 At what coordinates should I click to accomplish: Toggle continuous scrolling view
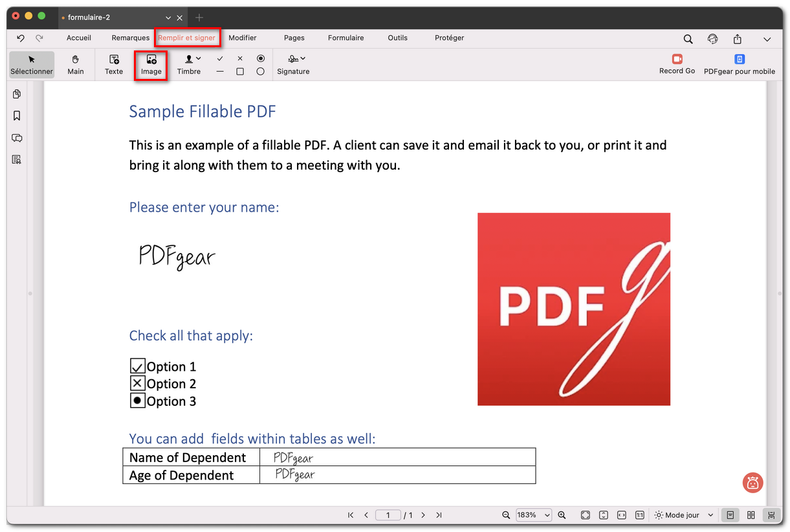pyautogui.click(x=771, y=515)
